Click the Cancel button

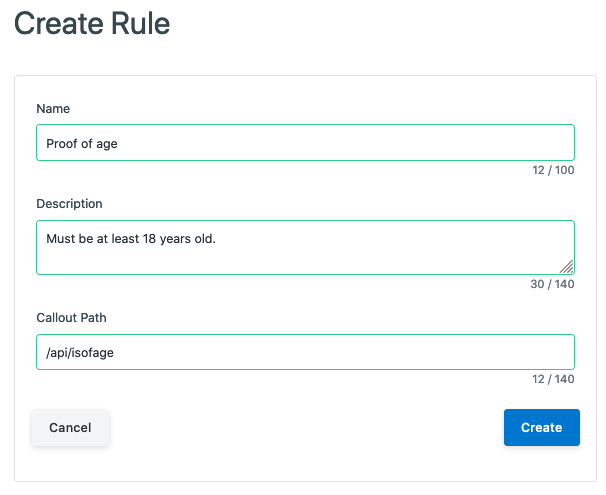coord(70,427)
